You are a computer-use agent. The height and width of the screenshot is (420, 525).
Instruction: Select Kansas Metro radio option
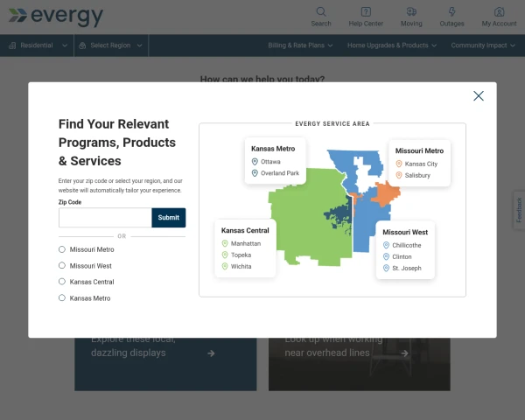(x=62, y=297)
